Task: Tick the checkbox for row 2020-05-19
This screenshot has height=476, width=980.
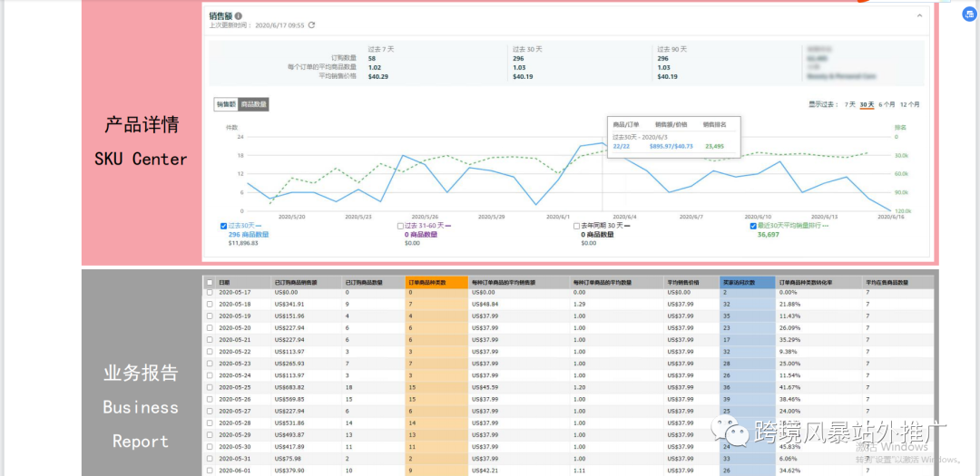Action: (210, 316)
